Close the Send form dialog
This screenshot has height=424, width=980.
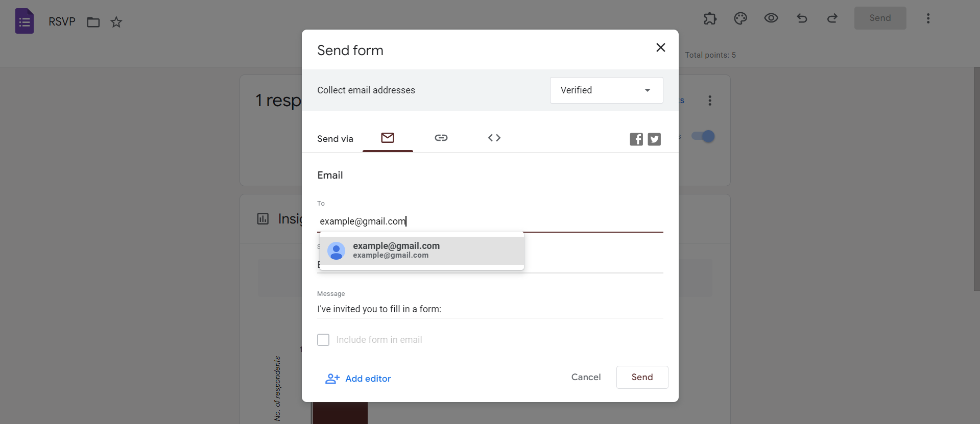[661, 47]
